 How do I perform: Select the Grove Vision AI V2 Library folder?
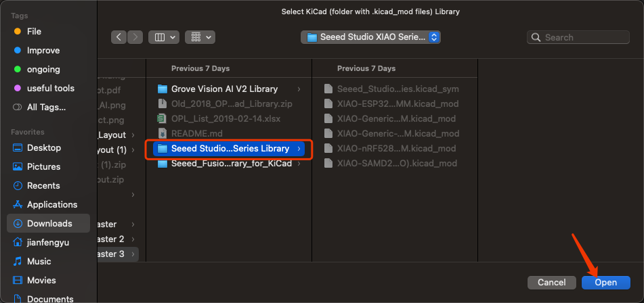point(229,89)
